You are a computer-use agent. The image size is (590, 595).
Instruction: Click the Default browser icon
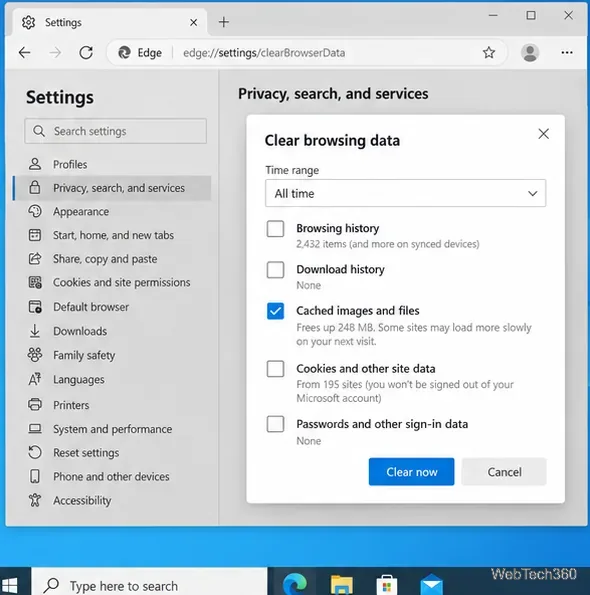point(35,307)
